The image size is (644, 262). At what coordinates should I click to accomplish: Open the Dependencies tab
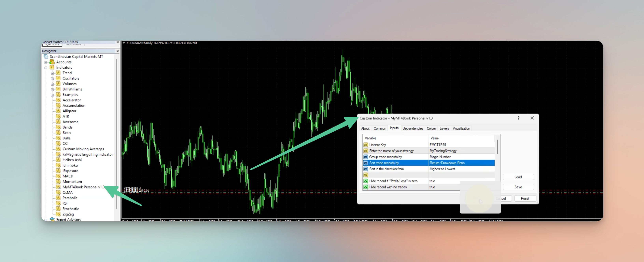pos(413,129)
